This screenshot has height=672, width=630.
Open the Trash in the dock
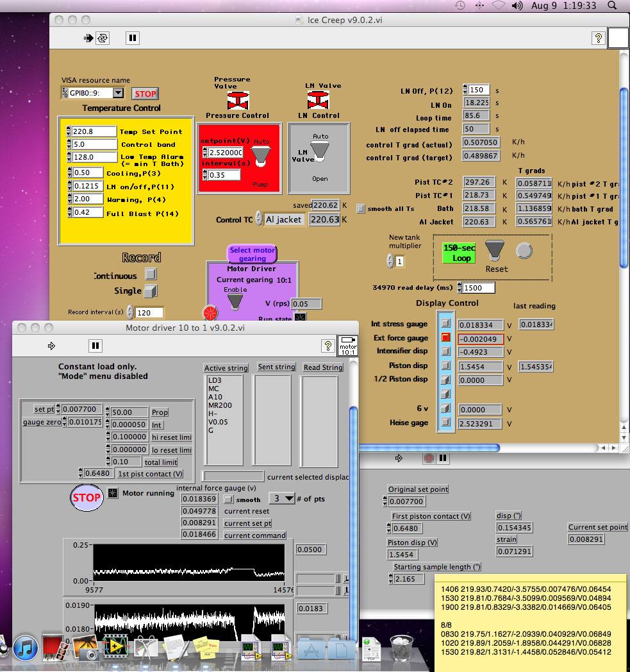(401, 648)
